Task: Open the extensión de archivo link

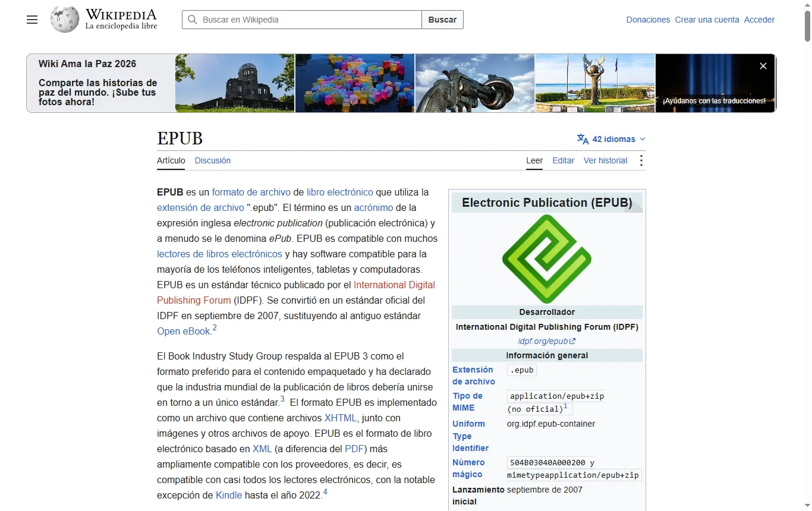Action: pos(200,207)
